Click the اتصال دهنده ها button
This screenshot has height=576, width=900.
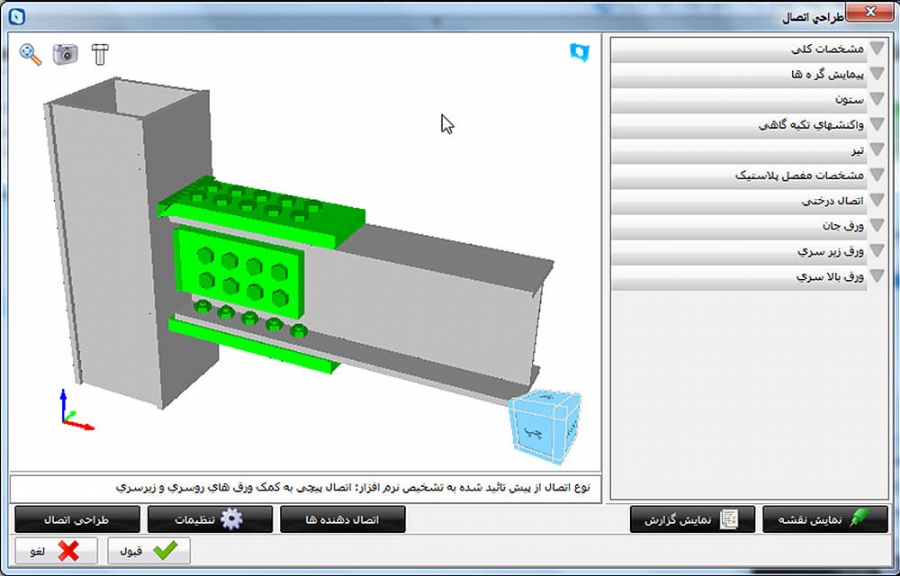coord(343,519)
